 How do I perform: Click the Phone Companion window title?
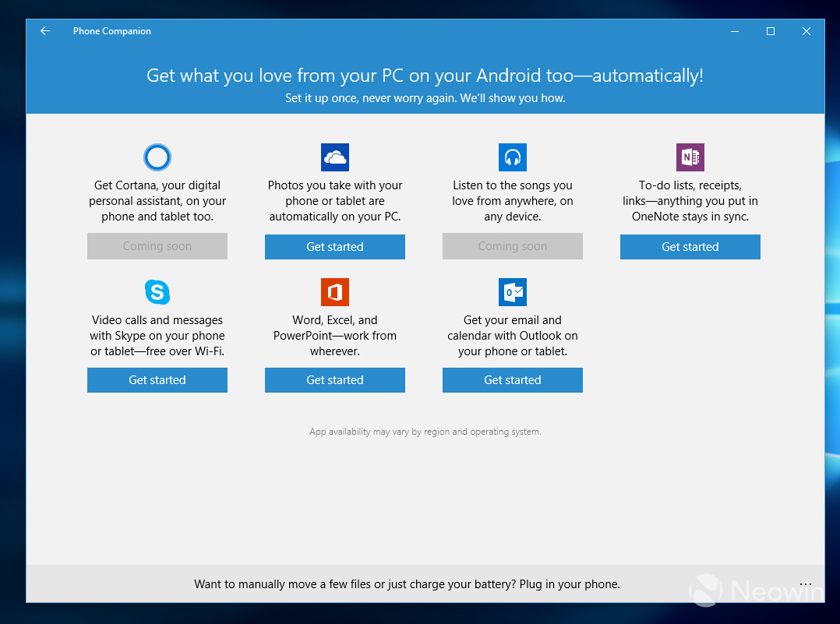[112, 31]
